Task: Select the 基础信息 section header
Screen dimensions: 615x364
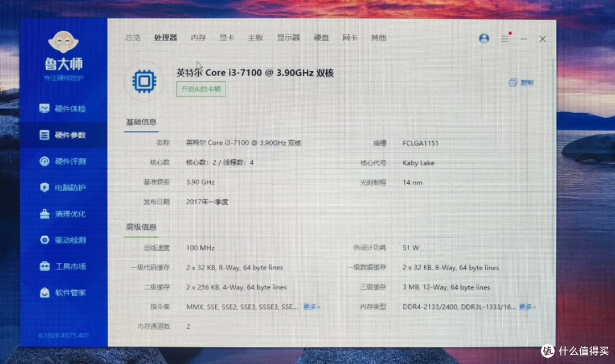Action: [x=141, y=122]
